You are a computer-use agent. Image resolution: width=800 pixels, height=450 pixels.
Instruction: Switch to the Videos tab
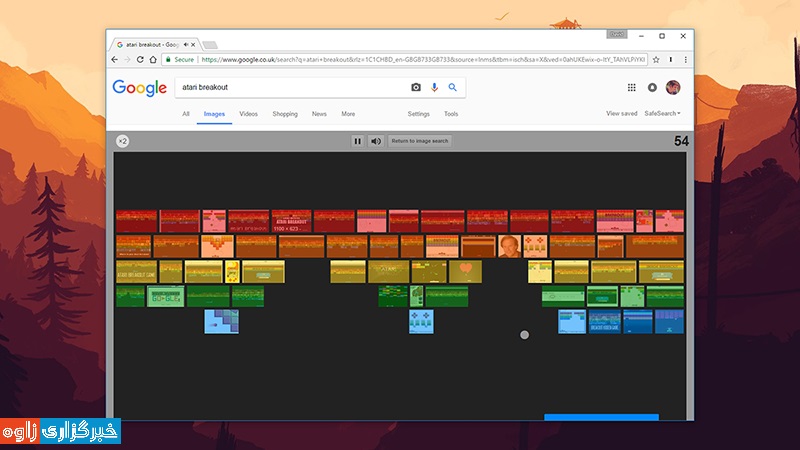(x=248, y=114)
